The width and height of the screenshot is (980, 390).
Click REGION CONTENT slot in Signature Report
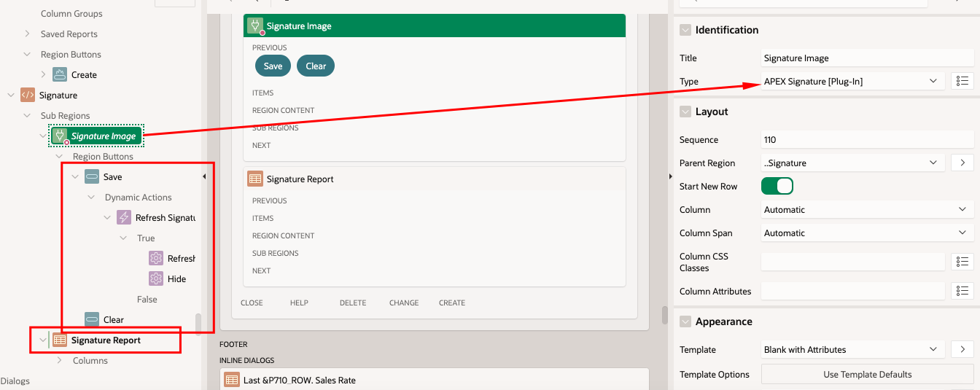(283, 235)
